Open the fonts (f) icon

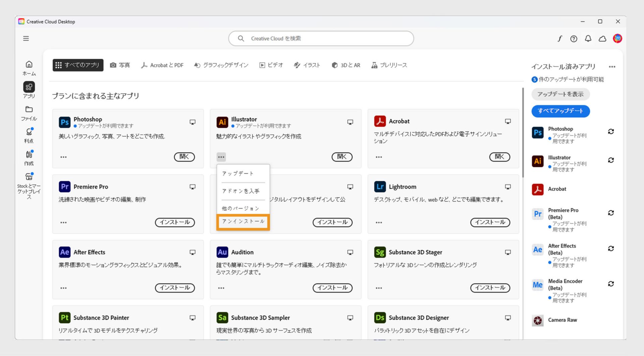(559, 39)
